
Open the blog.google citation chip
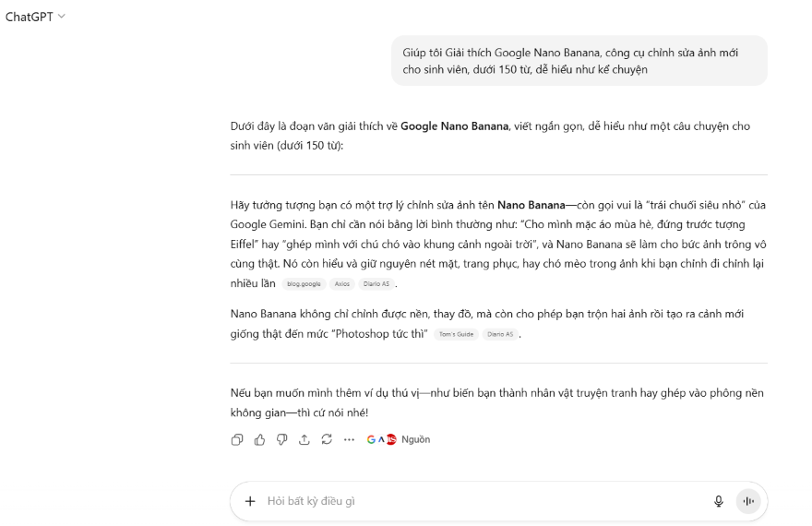coord(304,284)
